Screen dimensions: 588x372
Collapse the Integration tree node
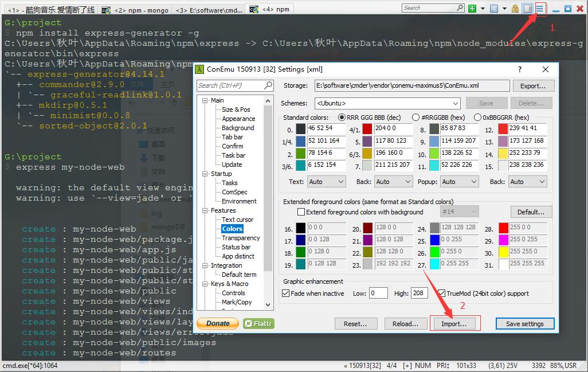coord(205,265)
